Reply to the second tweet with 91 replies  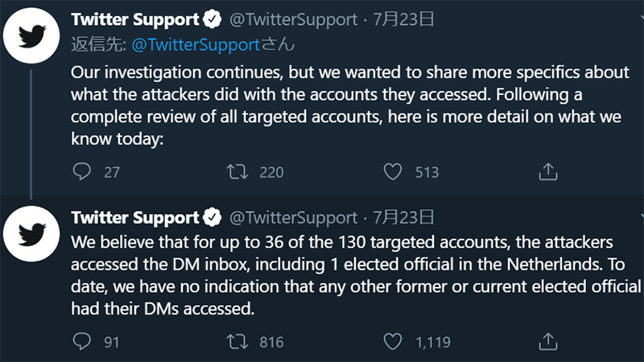click(83, 341)
